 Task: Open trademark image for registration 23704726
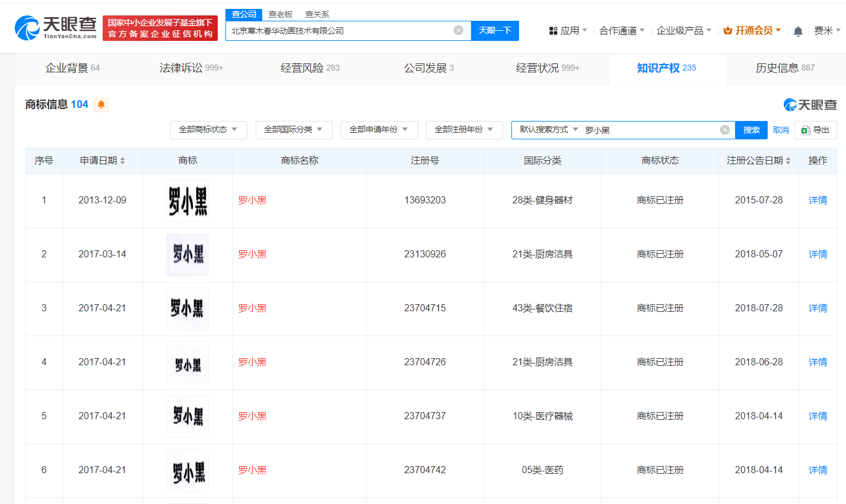tap(187, 363)
